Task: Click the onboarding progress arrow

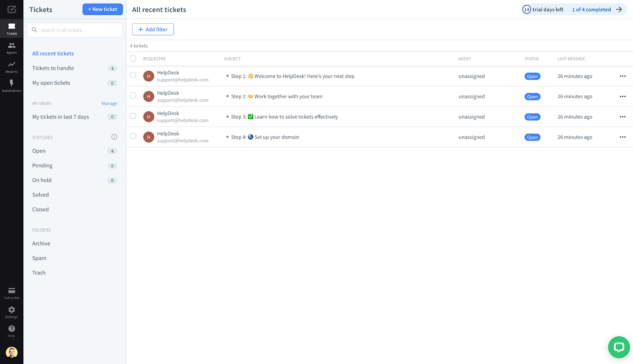Action: 619,9
